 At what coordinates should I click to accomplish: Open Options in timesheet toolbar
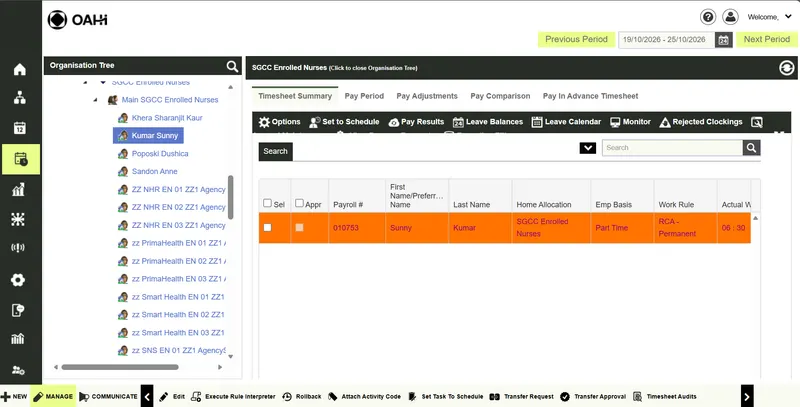tap(279, 122)
